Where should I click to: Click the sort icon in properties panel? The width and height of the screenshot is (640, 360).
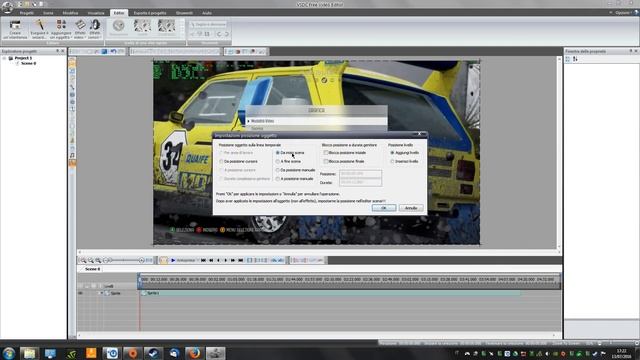coord(575,59)
